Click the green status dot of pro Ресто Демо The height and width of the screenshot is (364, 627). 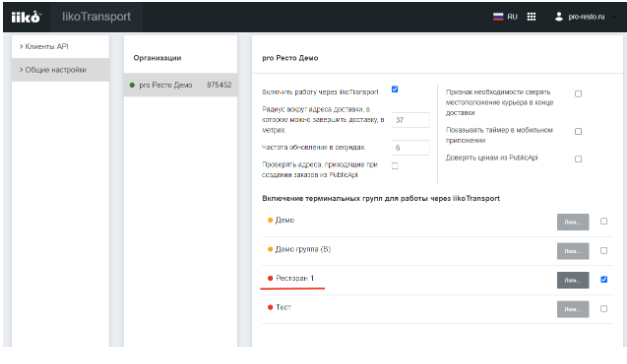coord(132,85)
